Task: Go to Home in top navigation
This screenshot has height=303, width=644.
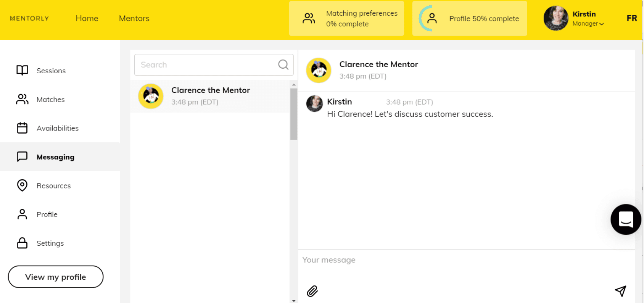Action: (x=87, y=18)
